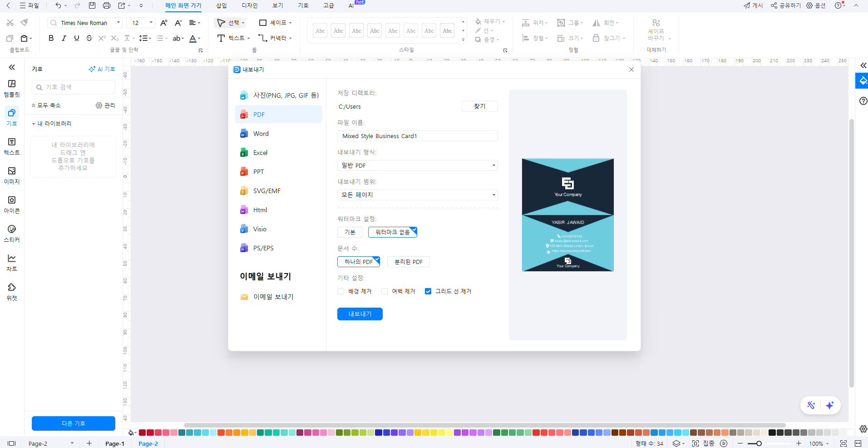Open the 삽입 ribbon tab
The height and width of the screenshot is (448, 868).
(x=221, y=5)
